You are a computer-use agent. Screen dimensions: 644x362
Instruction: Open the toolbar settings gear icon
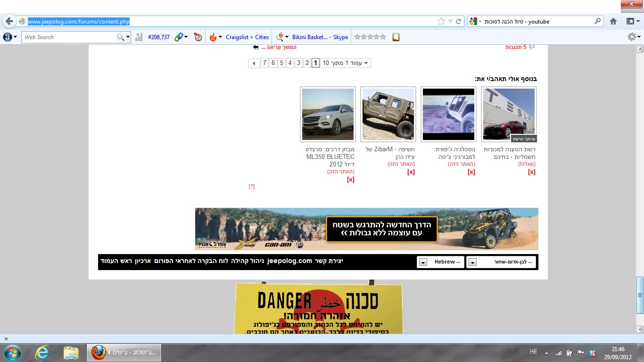point(631,37)
